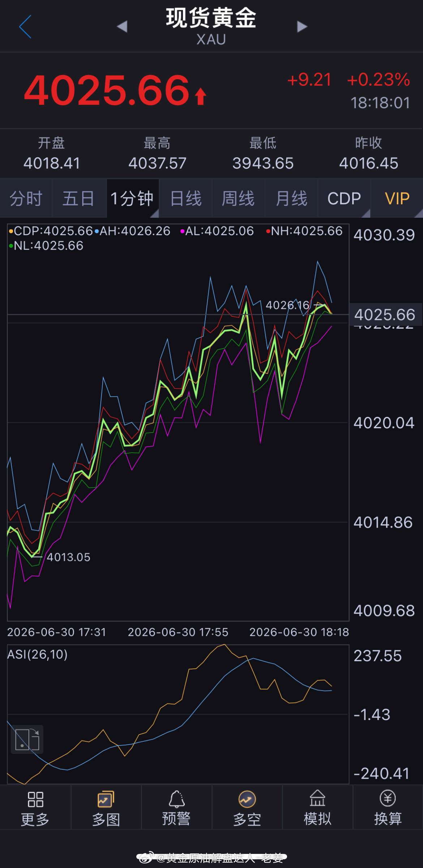Image resolution: width=423 pixels, height=868 pixels.
Task: Open the 1分钟 interval dropdown tab
Action: (x=132, y=198)
